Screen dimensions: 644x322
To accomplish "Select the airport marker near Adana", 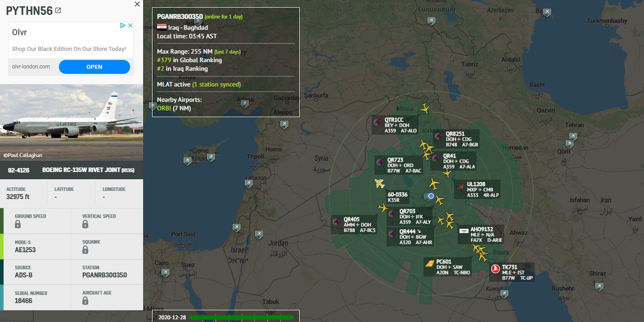I will [x=244, y=104].
